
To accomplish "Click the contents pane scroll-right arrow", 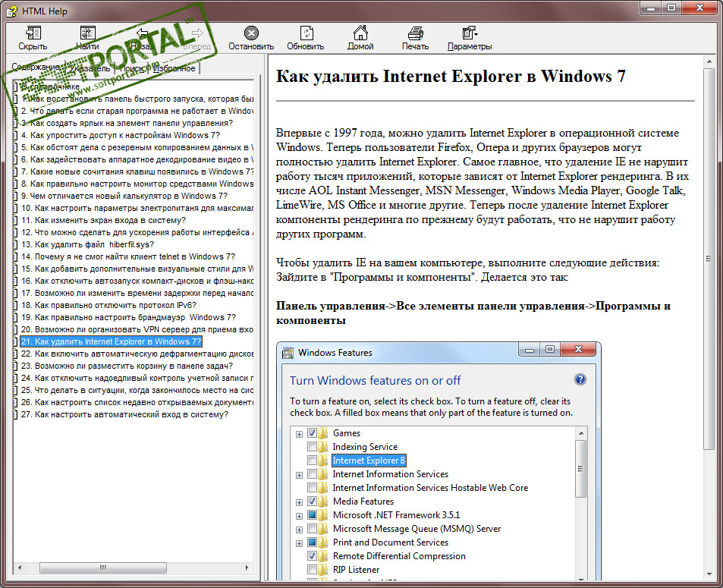I will pyautogui.click(x=247, y=568).
